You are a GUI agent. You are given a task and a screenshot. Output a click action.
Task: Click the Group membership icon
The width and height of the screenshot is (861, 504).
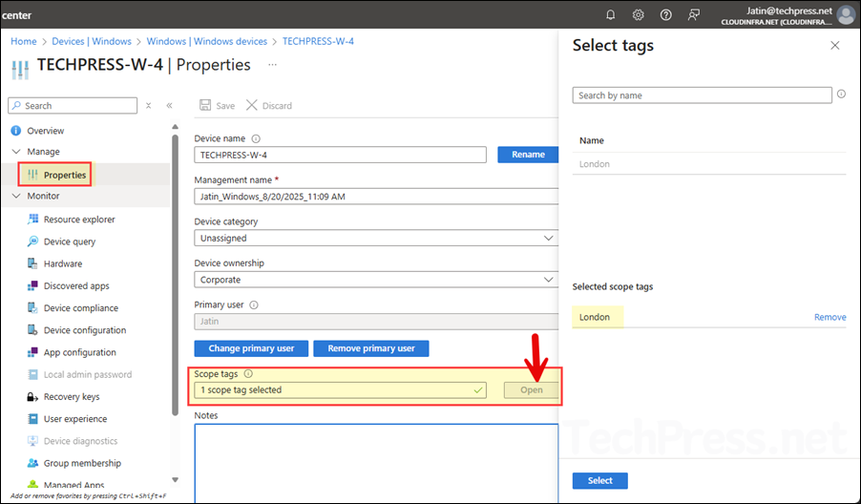pos(33,463)
